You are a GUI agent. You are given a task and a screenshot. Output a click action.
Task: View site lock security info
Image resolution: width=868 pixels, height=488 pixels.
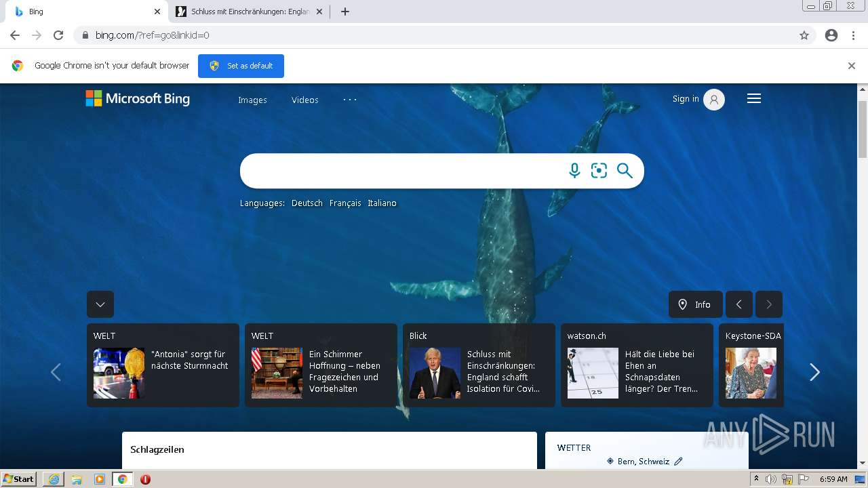(85, 35)
